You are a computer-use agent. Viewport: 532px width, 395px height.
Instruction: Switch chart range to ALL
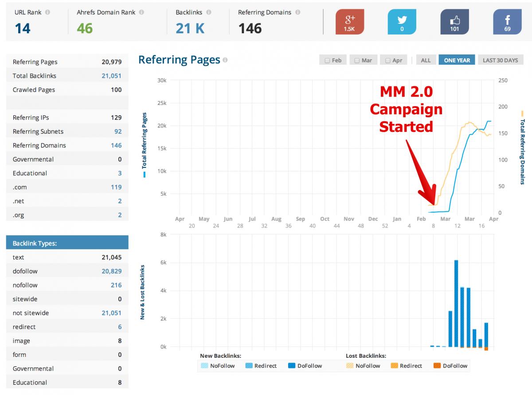[426, 60]
